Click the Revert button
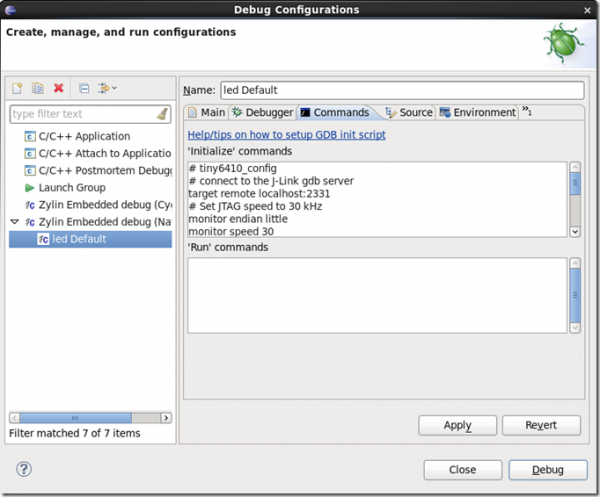The image size is (600, 497). 541,425
